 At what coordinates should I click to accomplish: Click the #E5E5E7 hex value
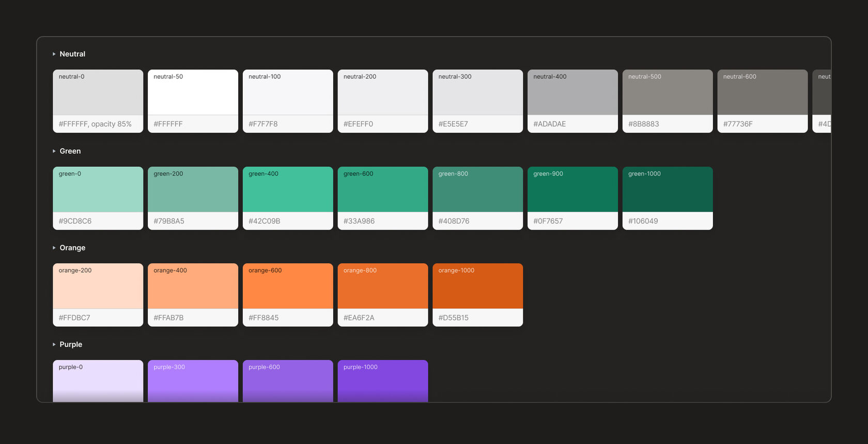tap(453, 124)
